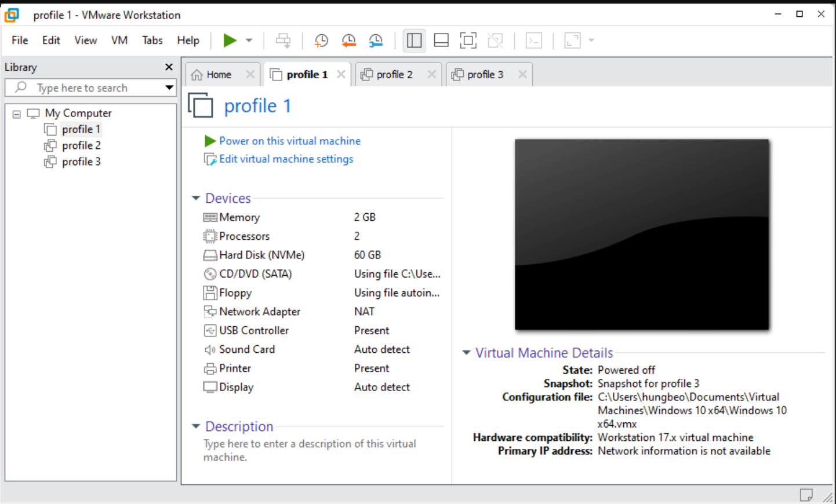Screen dimensions: 836x504
Task: Click the Floppy device icon
Action: point(210,293)
